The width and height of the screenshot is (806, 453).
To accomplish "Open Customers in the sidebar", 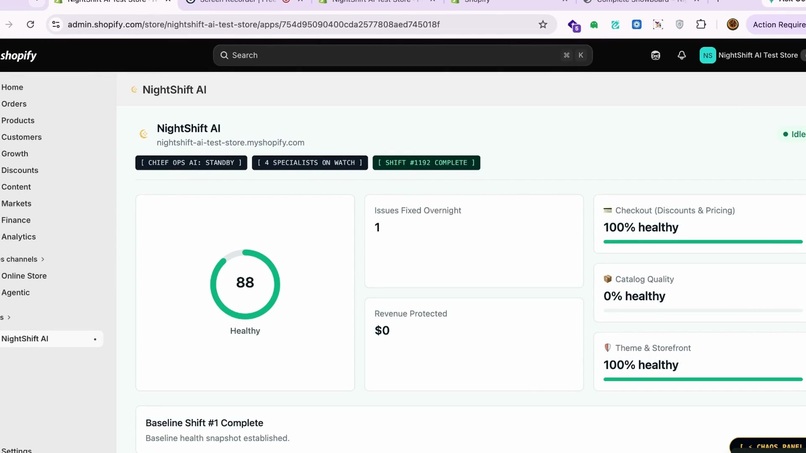I will point(22,137).
